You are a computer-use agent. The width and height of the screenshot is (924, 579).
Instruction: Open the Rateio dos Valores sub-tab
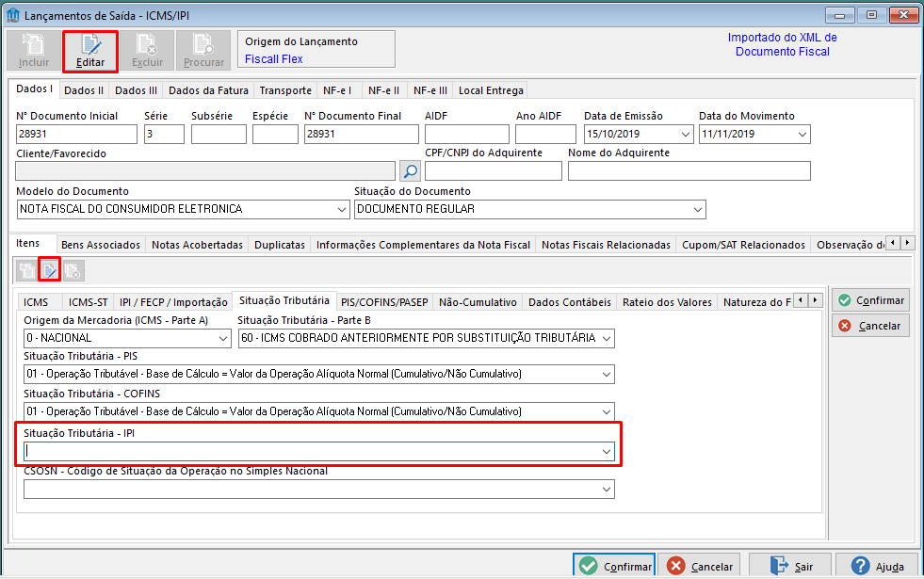click(x=667, y=302)
